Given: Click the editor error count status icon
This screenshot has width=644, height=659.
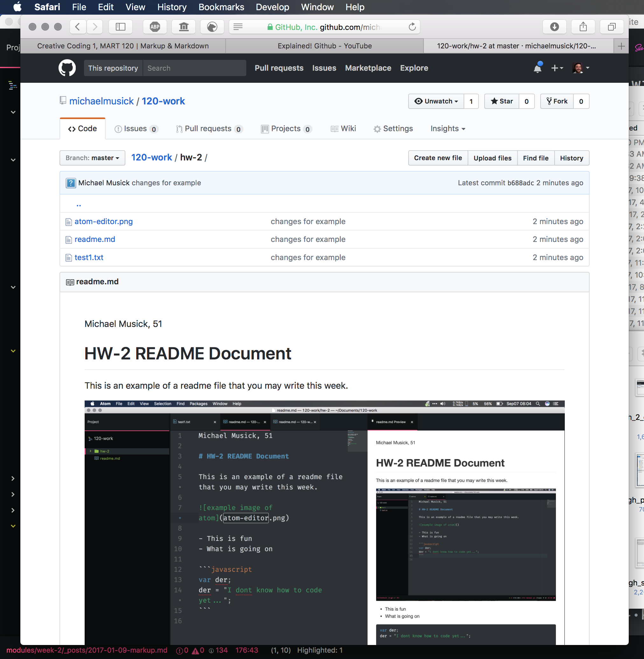Looking at the screenshot, I should pyautogui.click(x=179, y=650).
